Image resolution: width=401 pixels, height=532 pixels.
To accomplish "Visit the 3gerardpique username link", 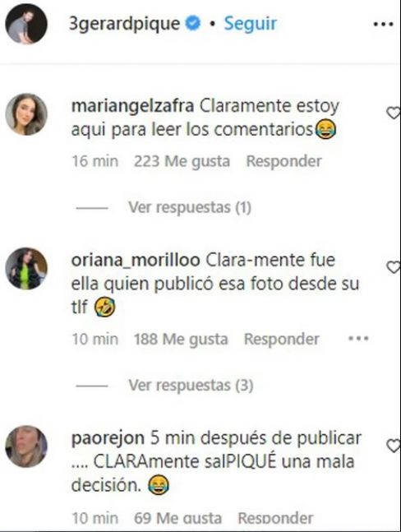I will [x=124, y=24].
